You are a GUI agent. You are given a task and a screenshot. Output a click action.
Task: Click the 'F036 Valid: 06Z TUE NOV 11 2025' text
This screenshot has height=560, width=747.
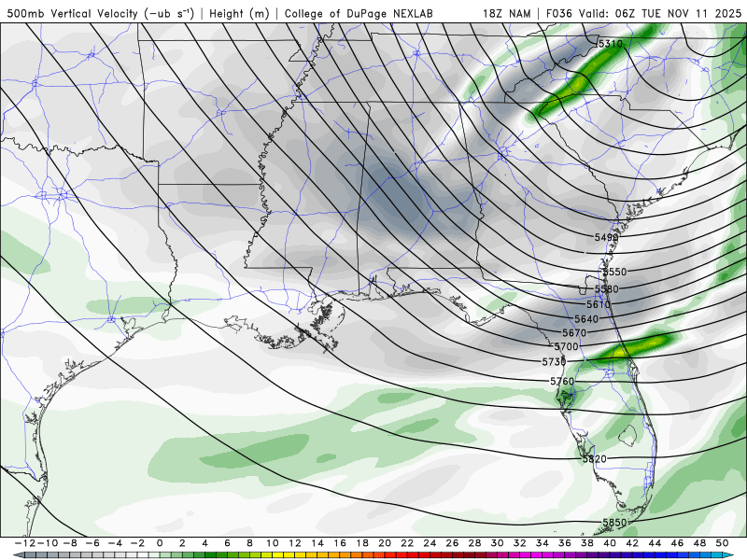(x=643, y=13)
